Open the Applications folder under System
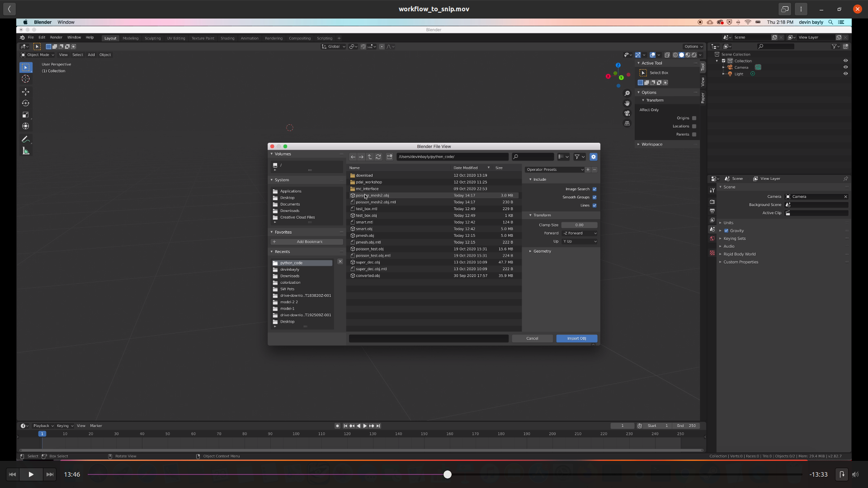The image size is (868, 488). [x=291, y=192]
